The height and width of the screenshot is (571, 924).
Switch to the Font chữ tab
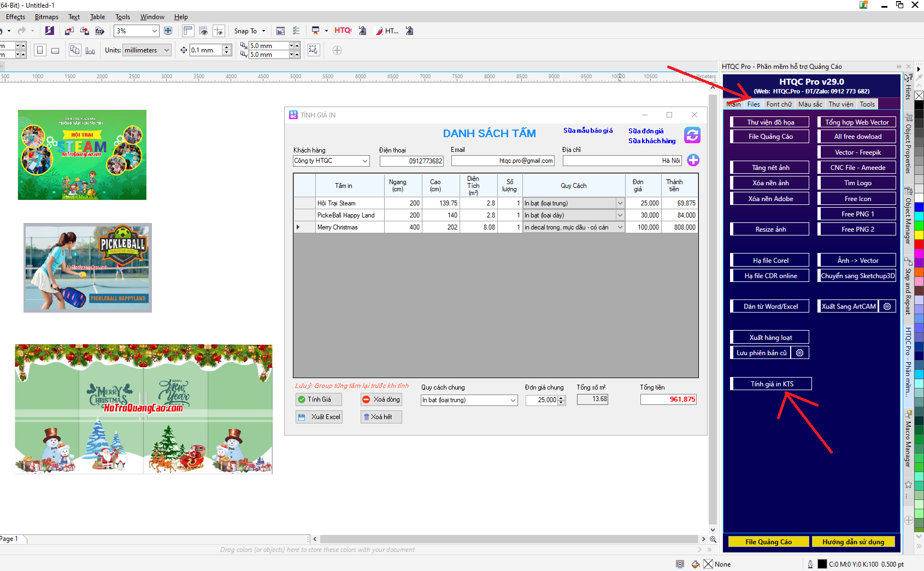tap(779, 104)
